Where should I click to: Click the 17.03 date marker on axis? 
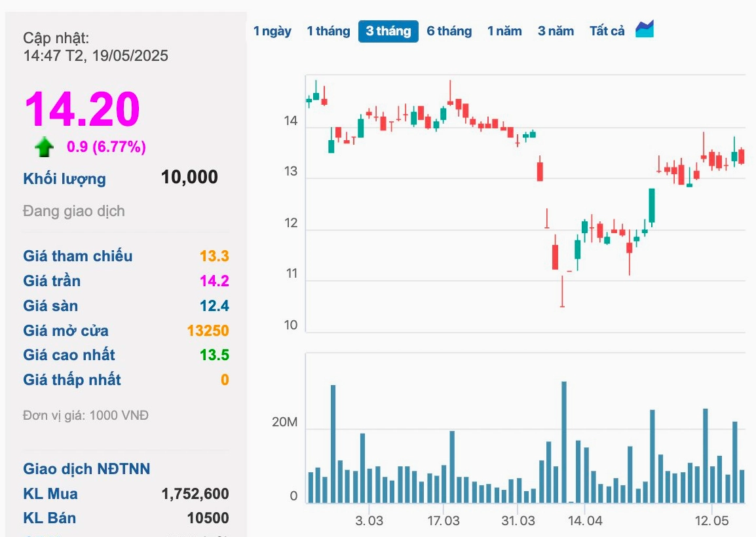[x=443, y=521]
